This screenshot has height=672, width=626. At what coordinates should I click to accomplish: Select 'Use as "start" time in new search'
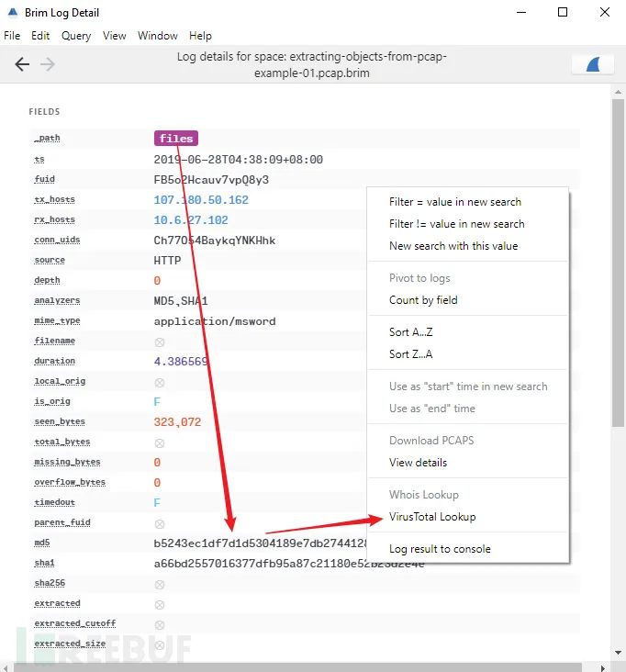pyautogui.click(x=468, y=386)
